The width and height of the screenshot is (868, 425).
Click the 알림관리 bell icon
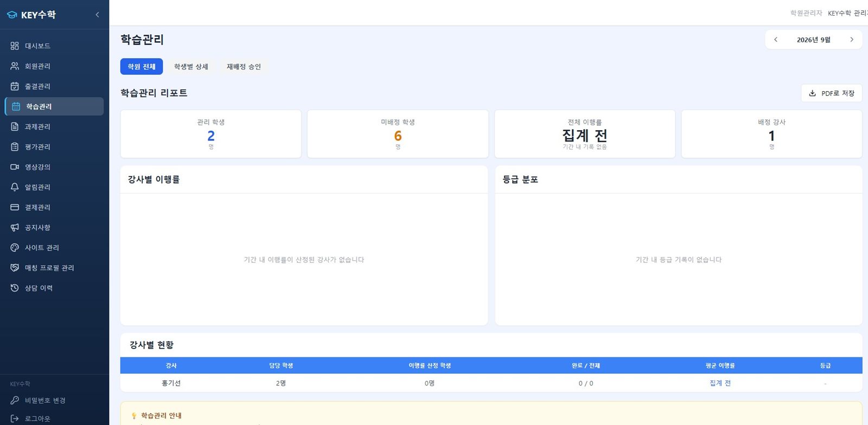point(15,187)
